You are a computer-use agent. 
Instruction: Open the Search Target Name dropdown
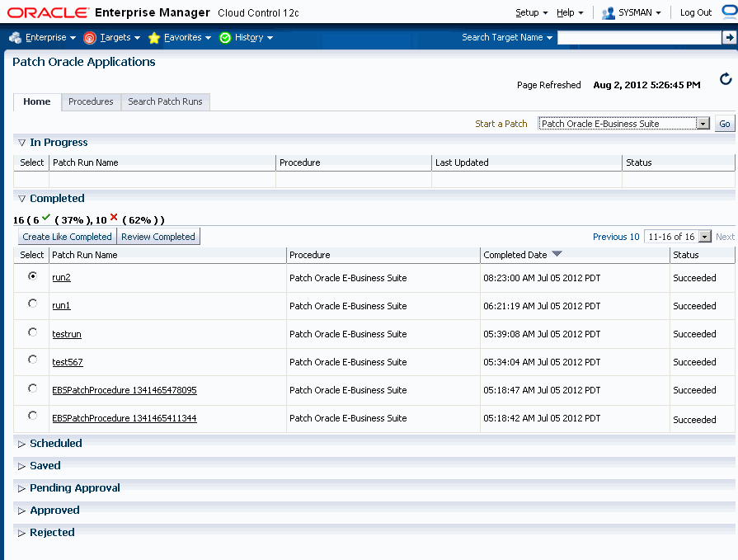[507, 38]
